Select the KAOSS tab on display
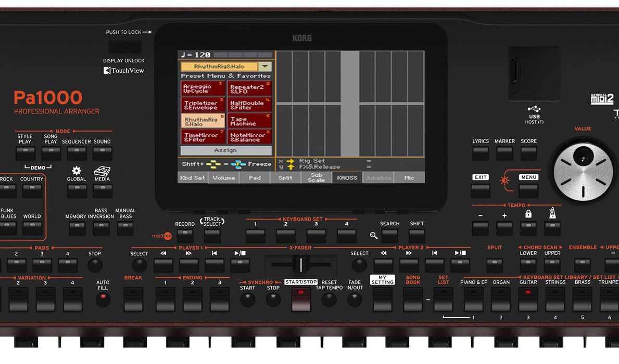The image size is (619, 364). [347, 178]
